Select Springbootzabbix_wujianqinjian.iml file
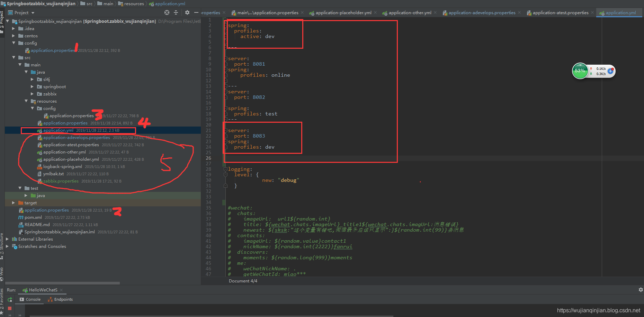The image size is (644, 317). coord(60,232)
